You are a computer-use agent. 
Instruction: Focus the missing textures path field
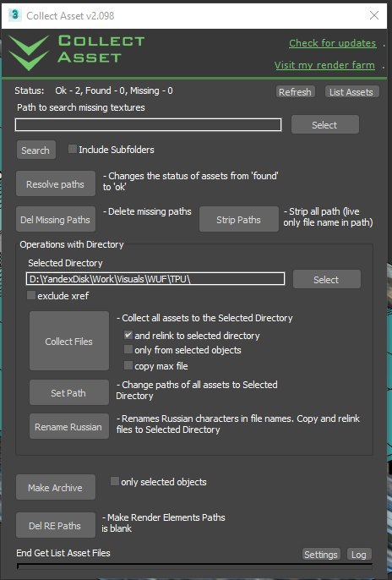(148, 125)
